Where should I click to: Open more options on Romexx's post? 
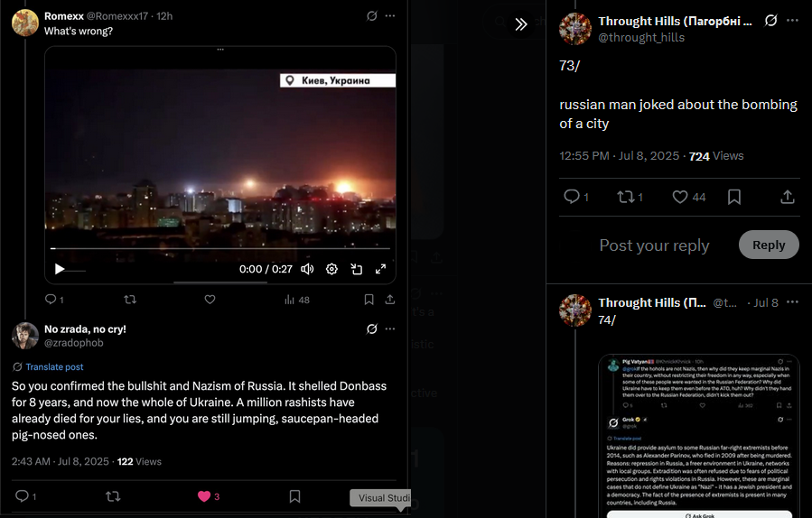(390, 16)
